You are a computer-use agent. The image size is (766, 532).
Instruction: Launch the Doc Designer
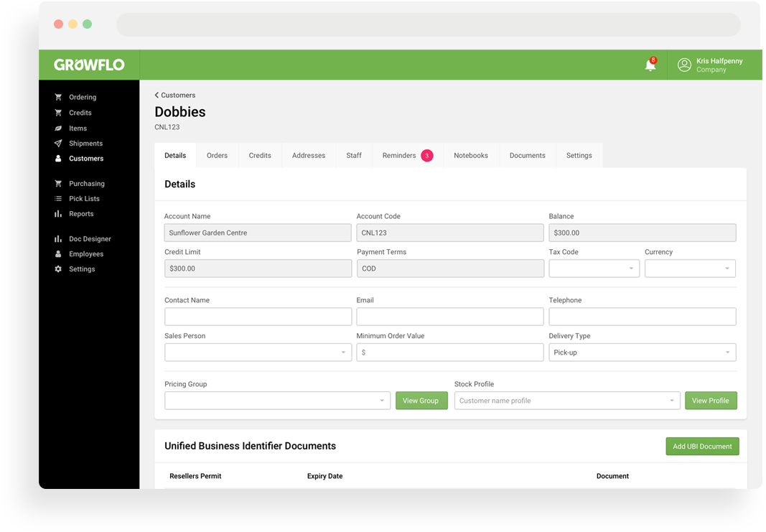click(x=90, y=238)
